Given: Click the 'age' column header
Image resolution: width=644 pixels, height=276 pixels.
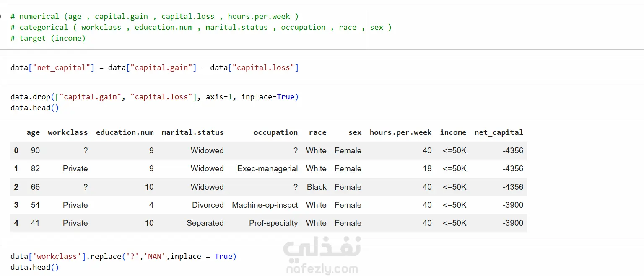Looking at the screenshot, I should 33,132.
